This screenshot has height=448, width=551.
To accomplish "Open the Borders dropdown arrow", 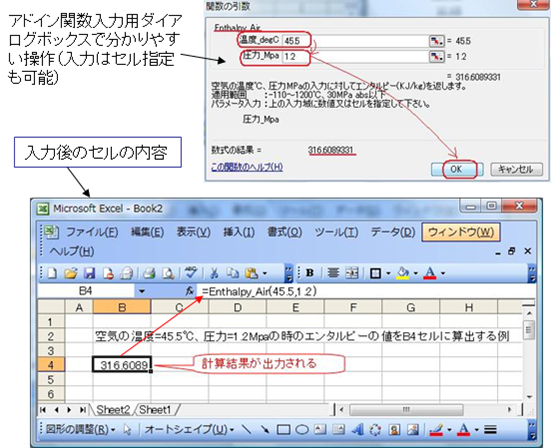I will (388, 273).
